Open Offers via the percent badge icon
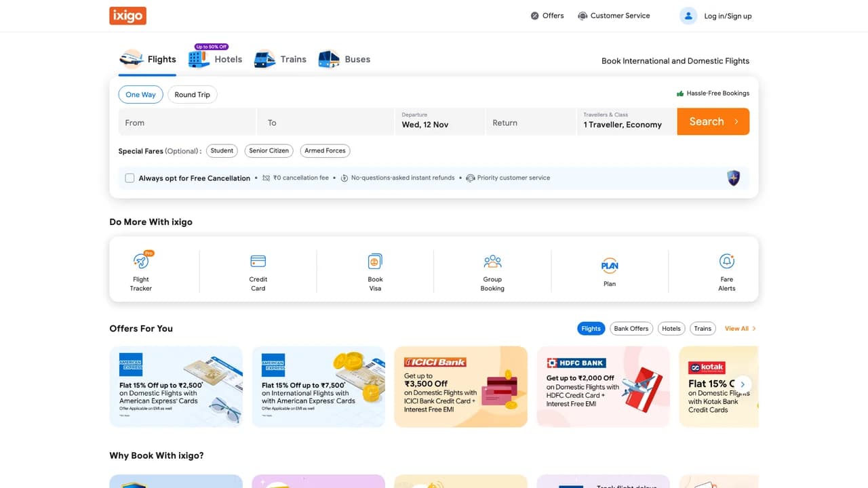868x488 pixels. (x=535, y=16)
